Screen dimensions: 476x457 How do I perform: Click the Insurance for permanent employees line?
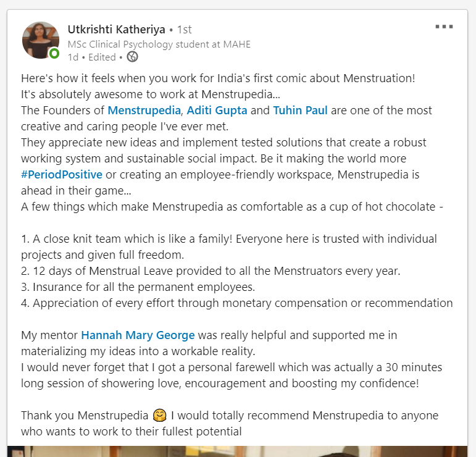pyautogui.click(x=138, y=287)
